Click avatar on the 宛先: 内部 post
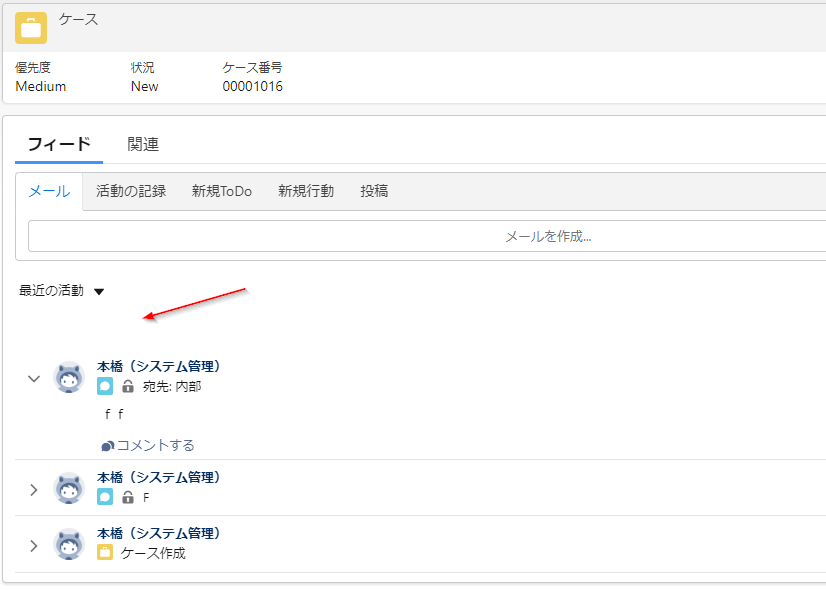This screenshot has height=600, width=826. 69,378
